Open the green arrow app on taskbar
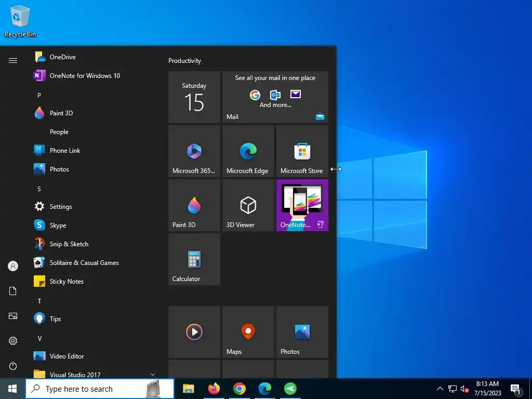 (290, 389)
